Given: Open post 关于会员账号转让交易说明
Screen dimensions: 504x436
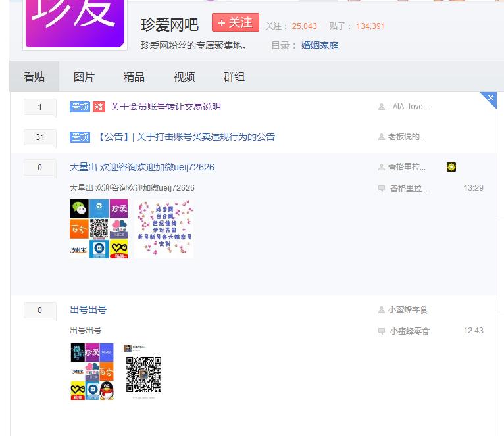Looking at the screenshot, I should (165, 107).
